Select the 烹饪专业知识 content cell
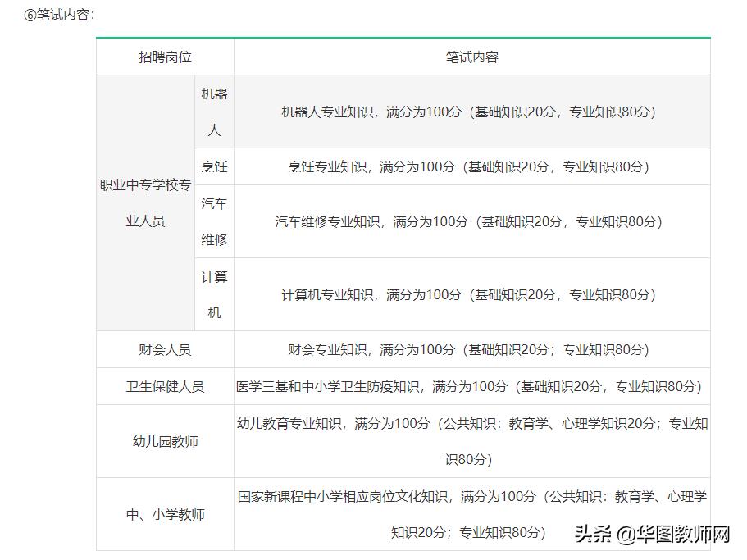747x560 pixels. pyautogui.click(x=470, y=166)
